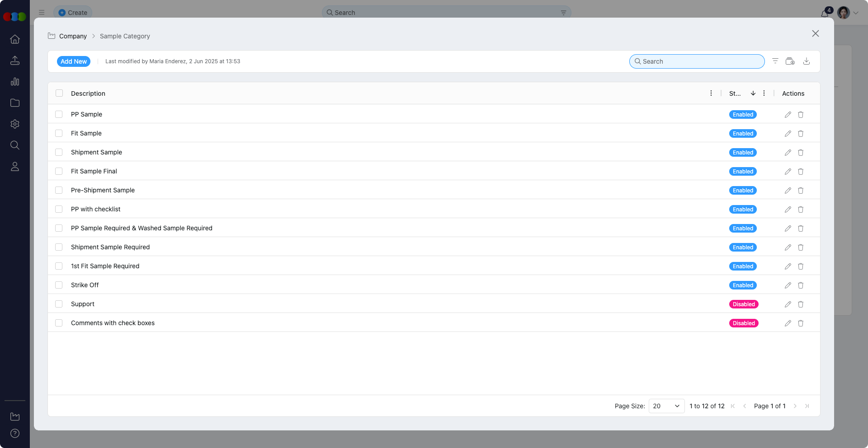The width and height of the screenshot is (868, 448).
Task: Click trash icon for Comments with check boxes
Action: [x=801, y=323]
